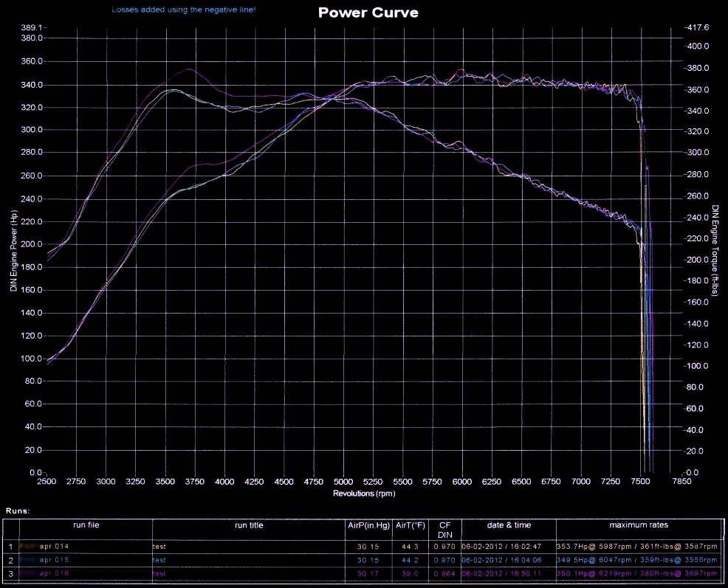Click the 'AirP(in.Hg)' column header
Image resolution: width=728 pixels, height=588 pixels.
coord(368,525)
